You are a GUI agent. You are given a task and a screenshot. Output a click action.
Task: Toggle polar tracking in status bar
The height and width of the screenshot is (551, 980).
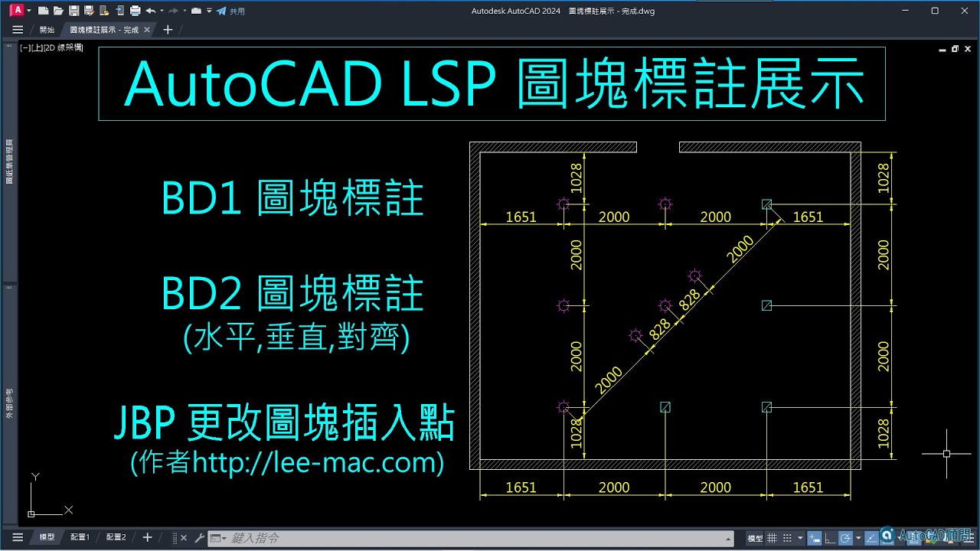coord(845,538)
